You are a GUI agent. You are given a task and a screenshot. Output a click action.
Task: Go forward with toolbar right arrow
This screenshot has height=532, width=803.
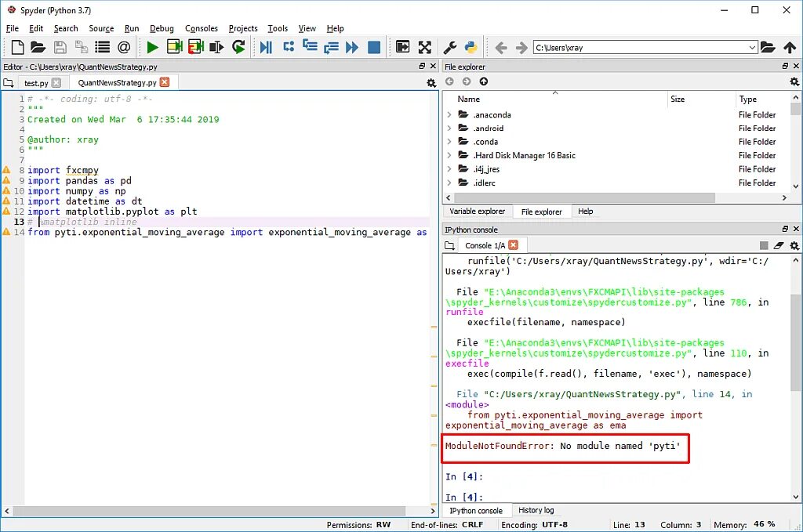click(x=521, y=48)
